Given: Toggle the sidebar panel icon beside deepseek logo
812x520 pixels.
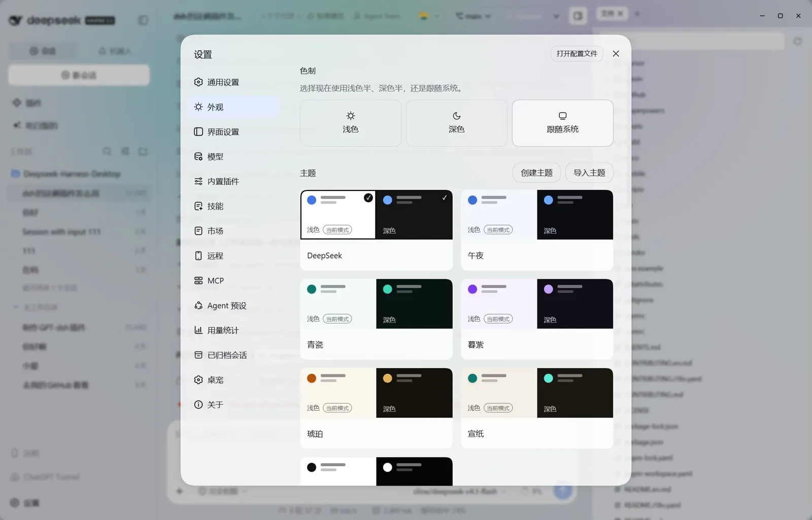Looking at the screenshot, I should (143, 20).
